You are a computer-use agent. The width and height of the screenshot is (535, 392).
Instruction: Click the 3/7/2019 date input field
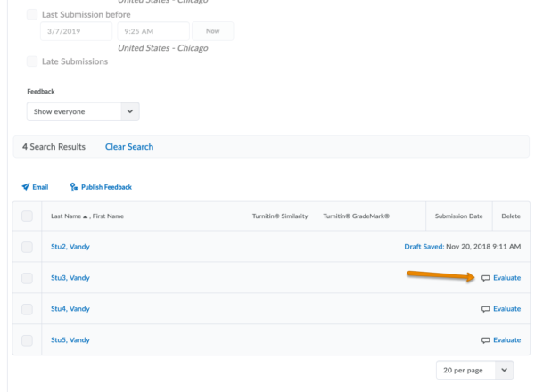[x=76, y=31]
